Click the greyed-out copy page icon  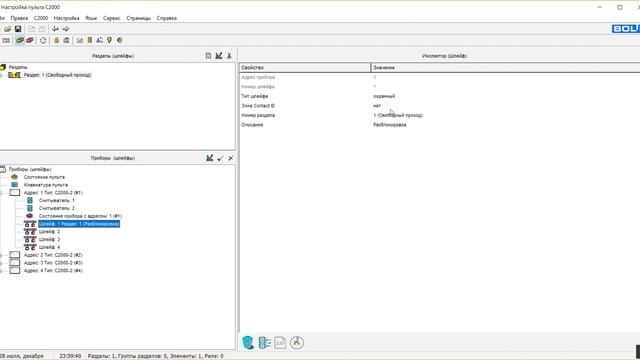(x=31, y=29)
